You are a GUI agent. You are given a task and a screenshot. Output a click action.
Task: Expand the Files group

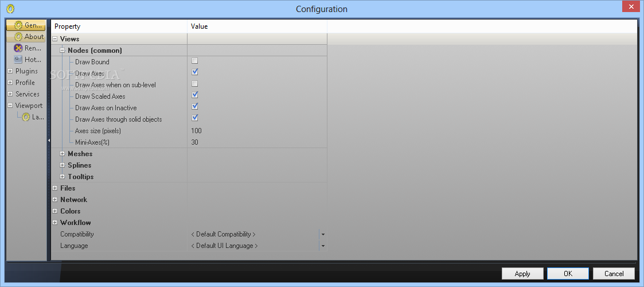click(54, 188)
